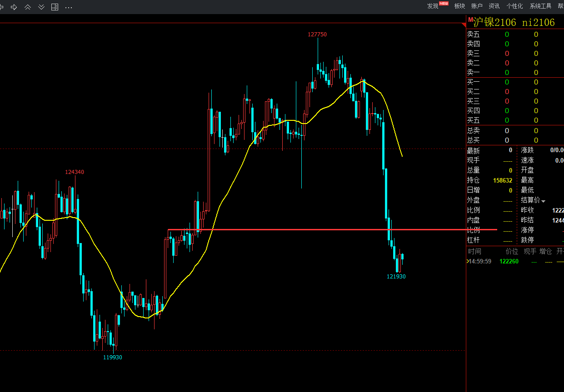This screenshot has height=392, width=564.
Task: Open the panel layout icon
Action: [x=55, y=7]
